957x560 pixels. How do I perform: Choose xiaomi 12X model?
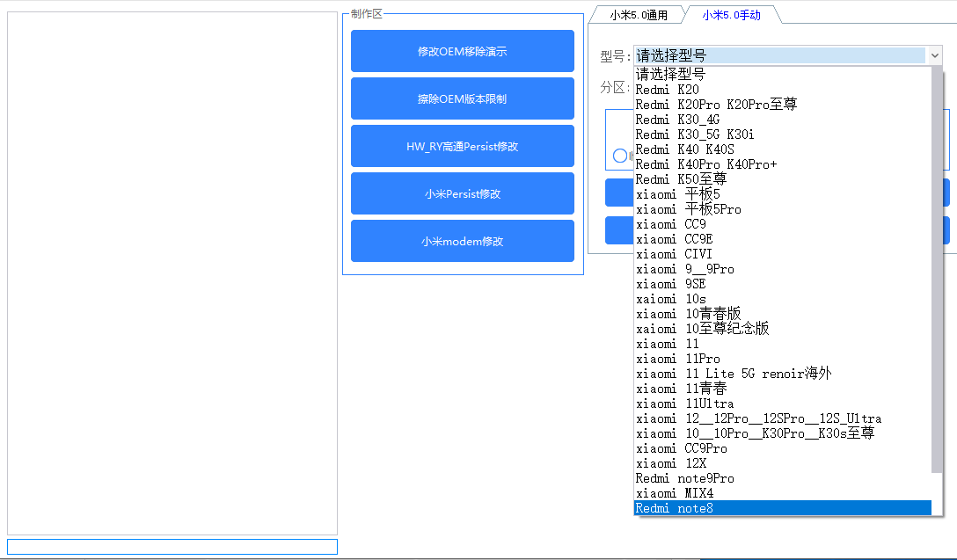pyautogui.click(x=783, y=463)
